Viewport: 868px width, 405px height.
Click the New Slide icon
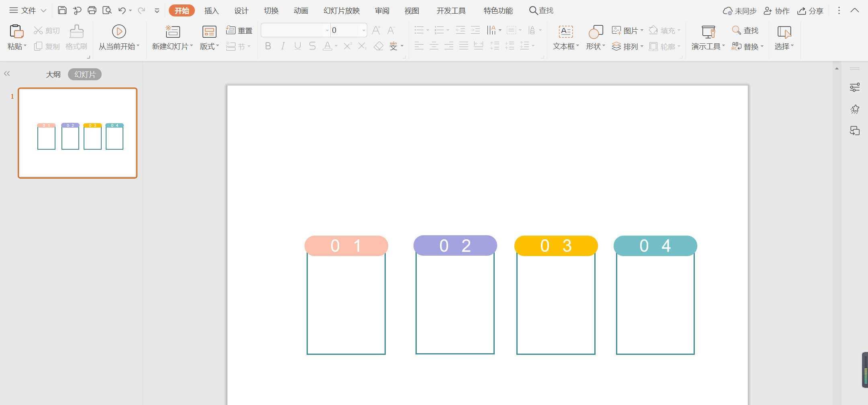tap(173, 31)
